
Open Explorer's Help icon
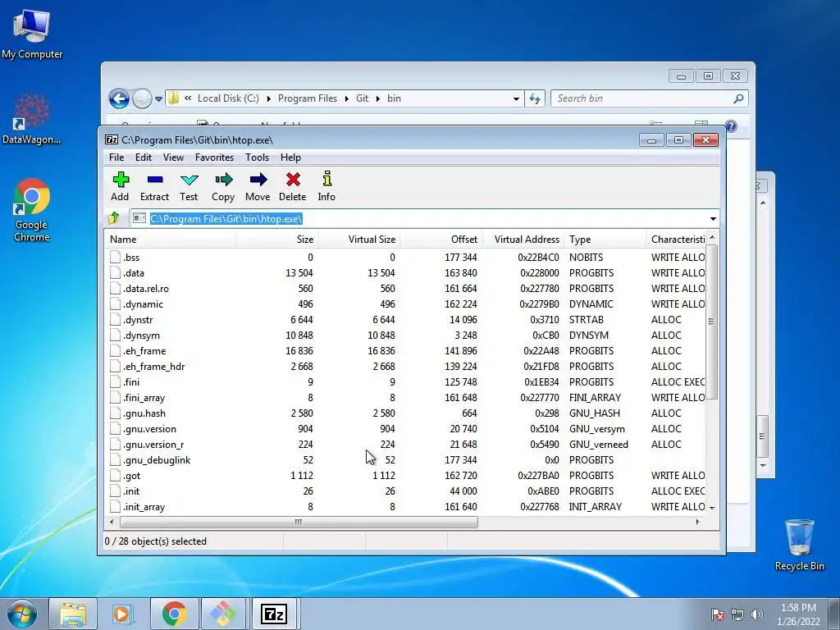pos(731,126)
